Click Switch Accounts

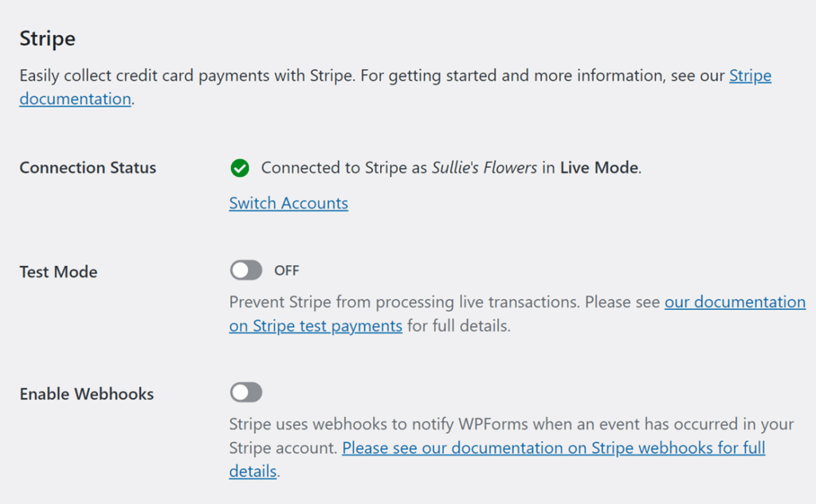point(288,203)
